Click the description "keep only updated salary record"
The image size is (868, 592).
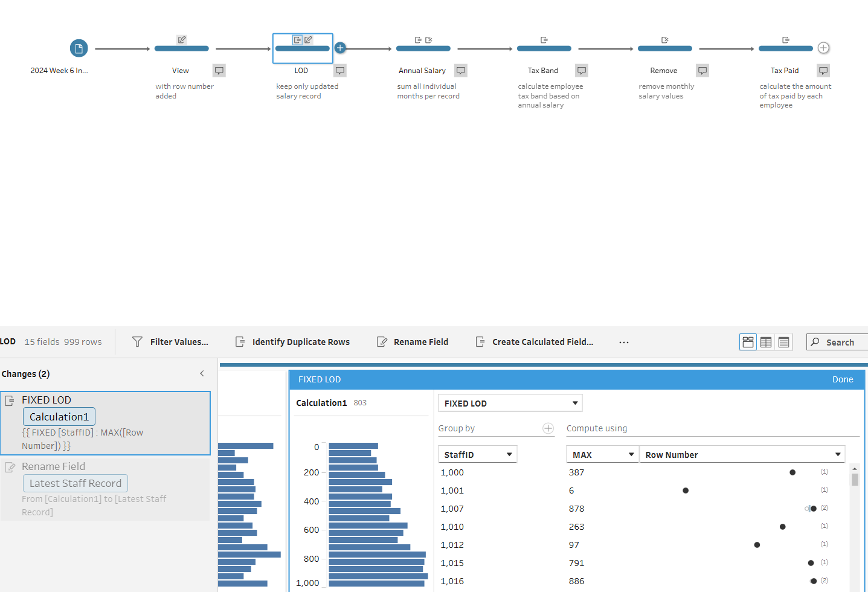click(307, 91)
